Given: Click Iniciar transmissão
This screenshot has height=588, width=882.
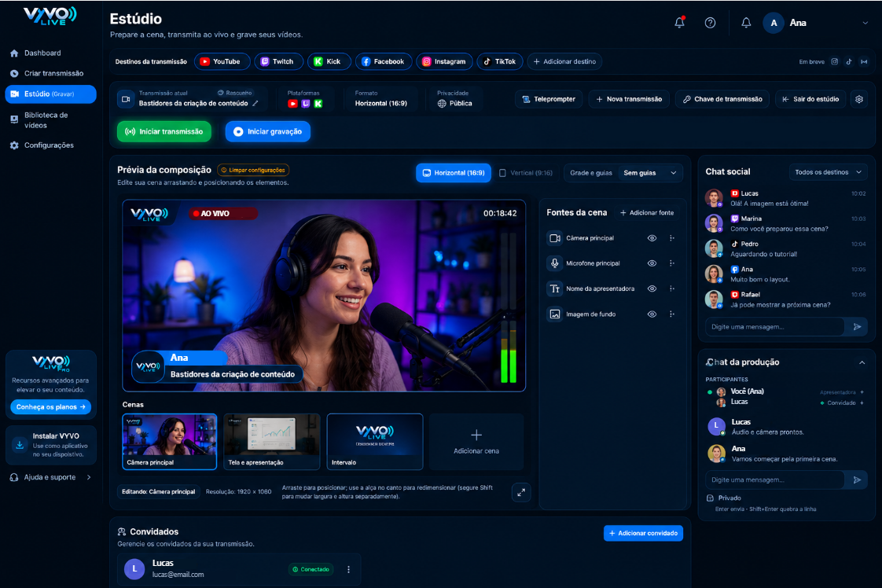Looking at the screenshot, I should coord(164,131).
